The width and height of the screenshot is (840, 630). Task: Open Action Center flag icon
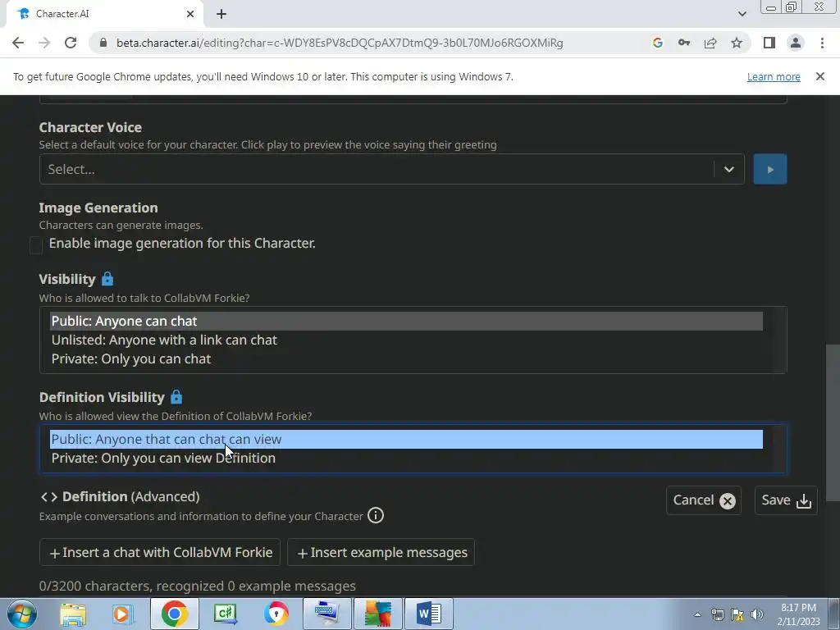click(737, 615)
